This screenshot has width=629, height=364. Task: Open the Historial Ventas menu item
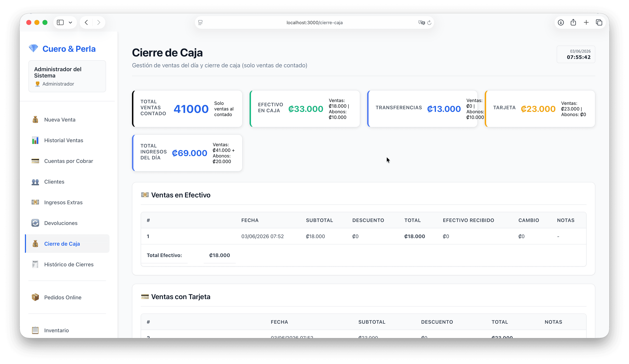(67, 140)
